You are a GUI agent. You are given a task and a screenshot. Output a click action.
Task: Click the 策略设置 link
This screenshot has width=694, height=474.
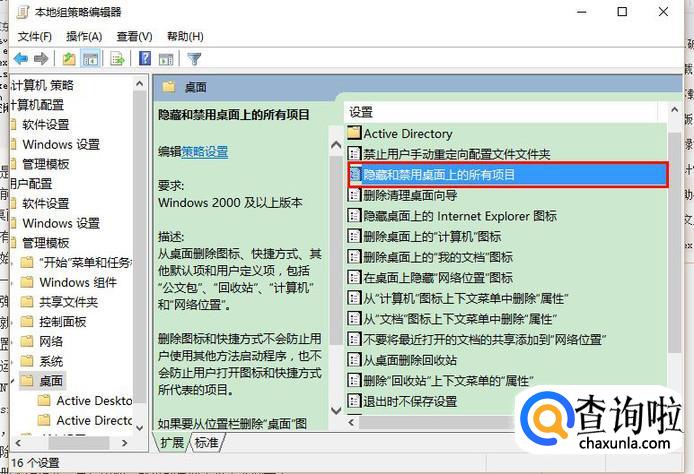[204, 152]
